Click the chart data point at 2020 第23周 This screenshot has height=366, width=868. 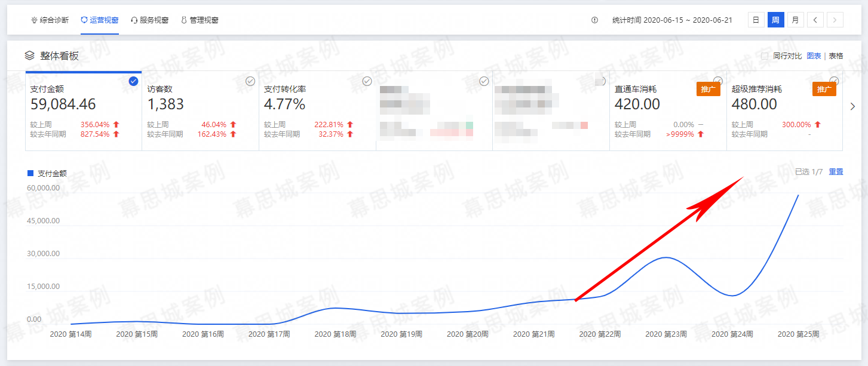(x=666, y=257)
